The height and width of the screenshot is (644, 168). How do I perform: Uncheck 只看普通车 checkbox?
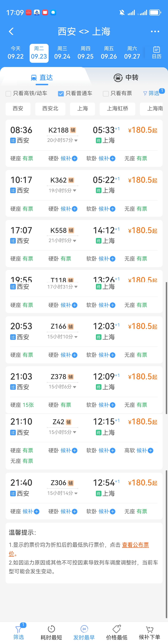click(x=61, y=94)
